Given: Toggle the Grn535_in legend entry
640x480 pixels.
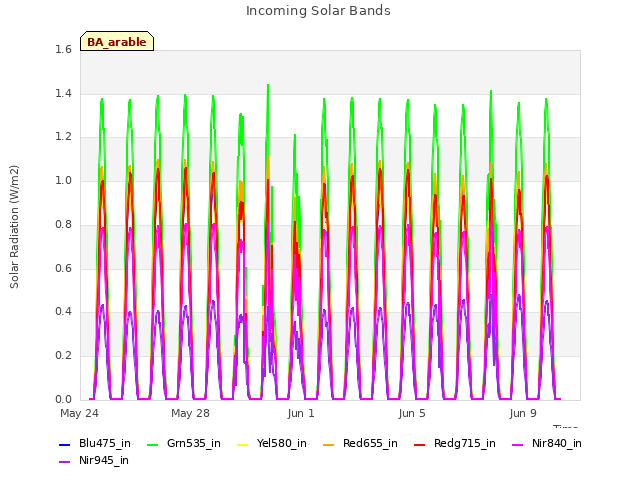Looking at the screenshot, I should point(184,444).
